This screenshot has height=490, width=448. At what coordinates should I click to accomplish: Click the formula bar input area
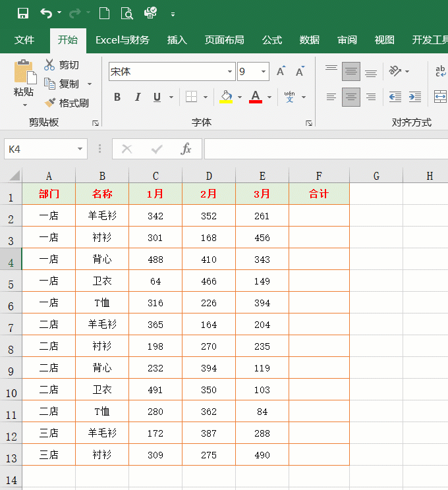[x=326, y=149]
